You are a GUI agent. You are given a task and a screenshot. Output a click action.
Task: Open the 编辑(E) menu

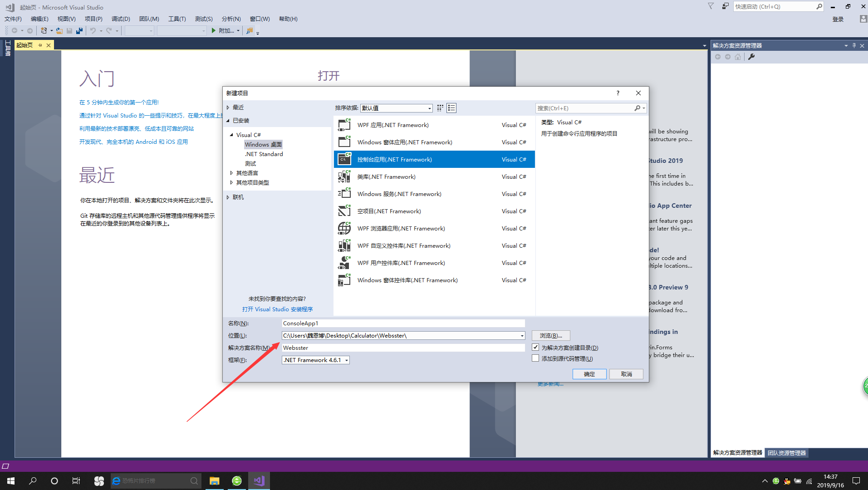(39, 19)
